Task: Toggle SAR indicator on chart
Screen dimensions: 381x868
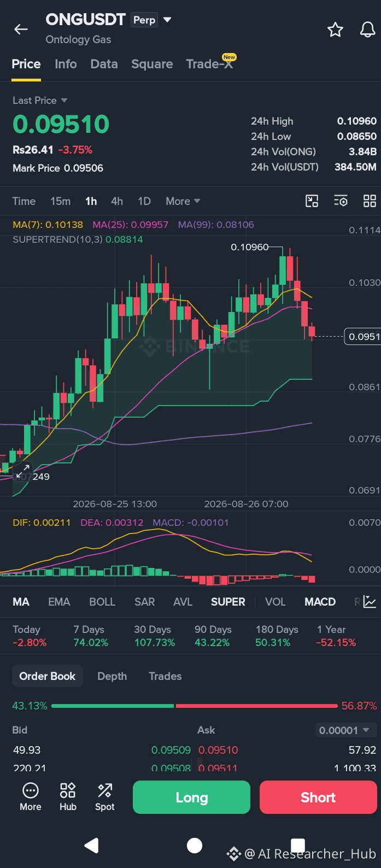Action: (x=144, y=602)
